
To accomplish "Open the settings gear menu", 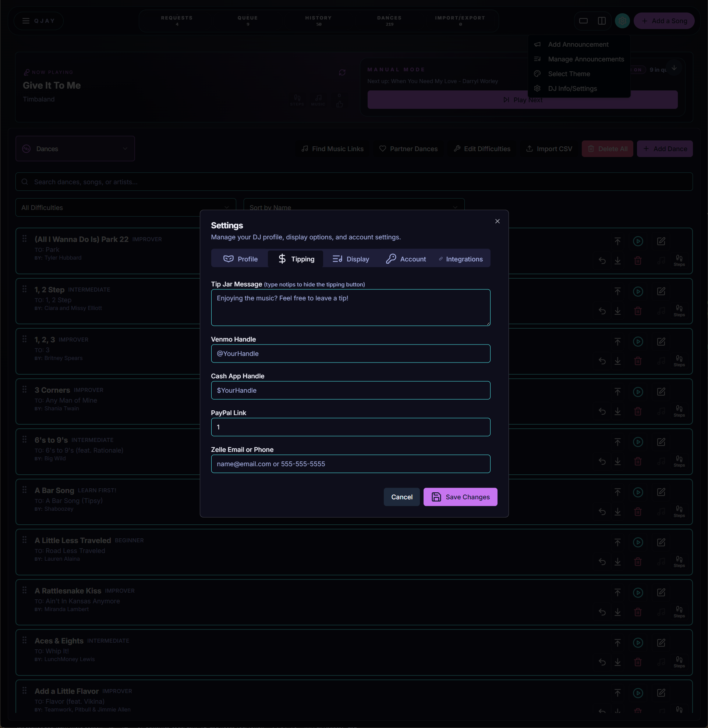I will [x=622, y=21].
